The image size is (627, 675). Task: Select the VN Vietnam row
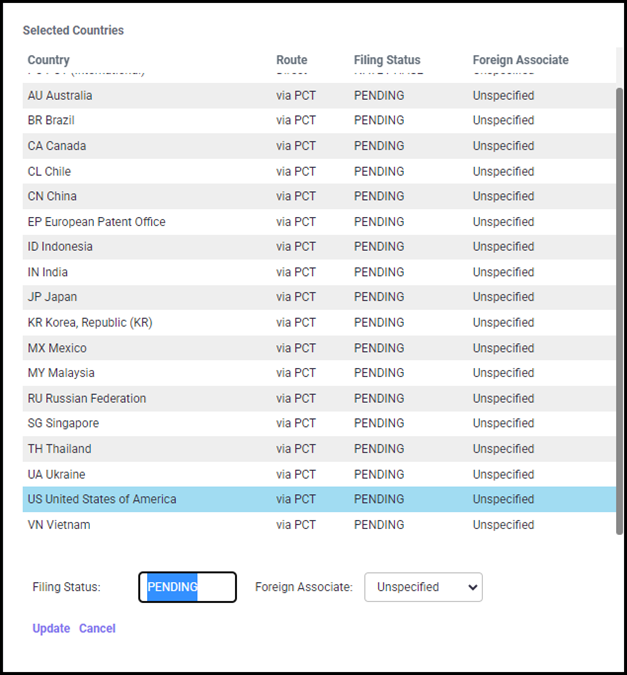pyautogui.click(x=59, y=524)
